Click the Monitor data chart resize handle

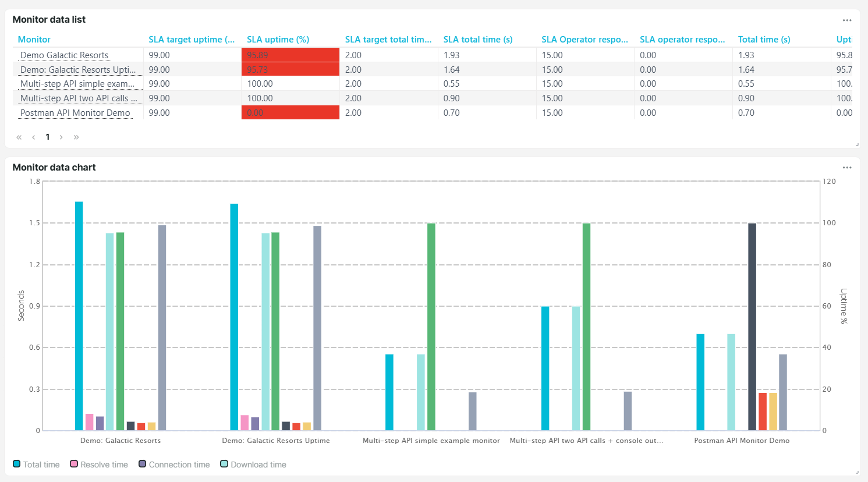point(857,472)
